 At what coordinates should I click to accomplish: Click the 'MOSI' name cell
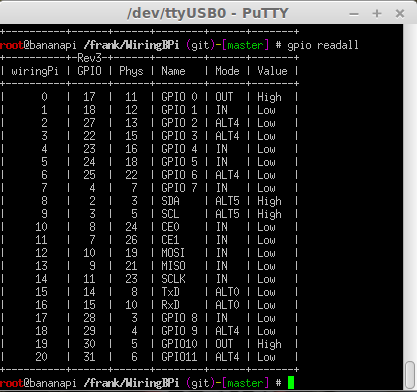[173, 253]
